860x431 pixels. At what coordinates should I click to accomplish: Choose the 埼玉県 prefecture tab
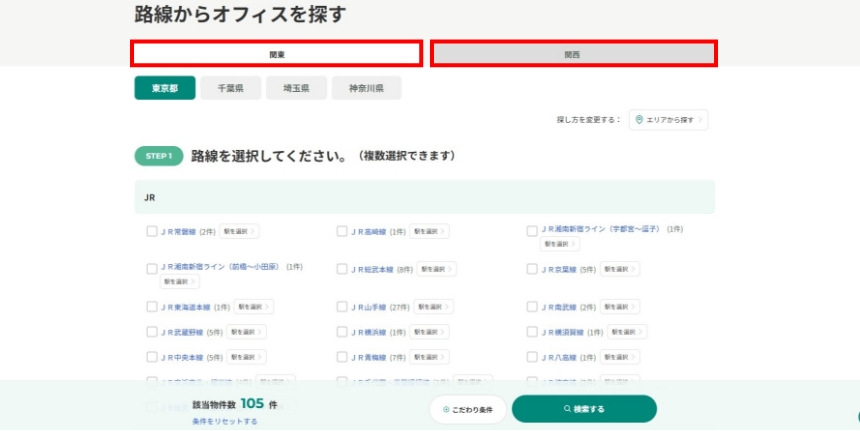tap(296, 88)
